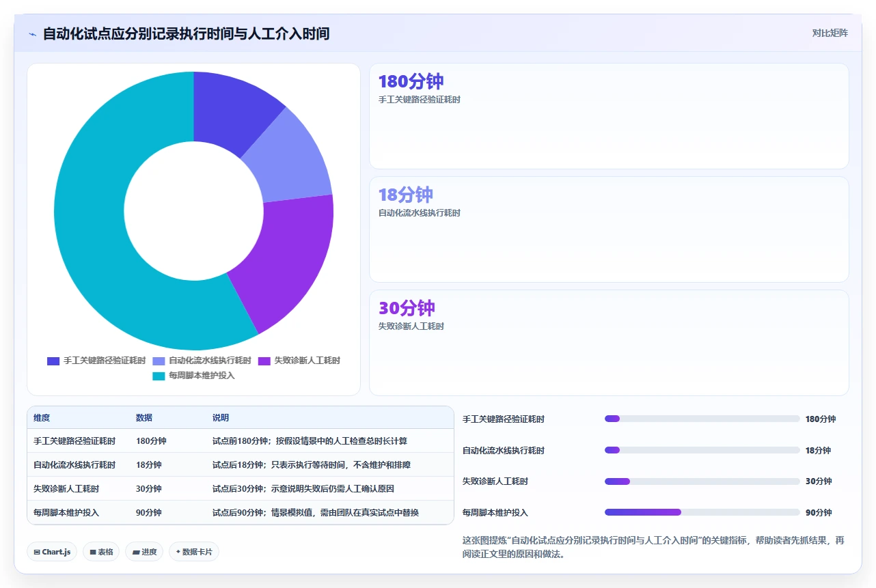Click the 90分钟 table cell

(x=149, y=513)
